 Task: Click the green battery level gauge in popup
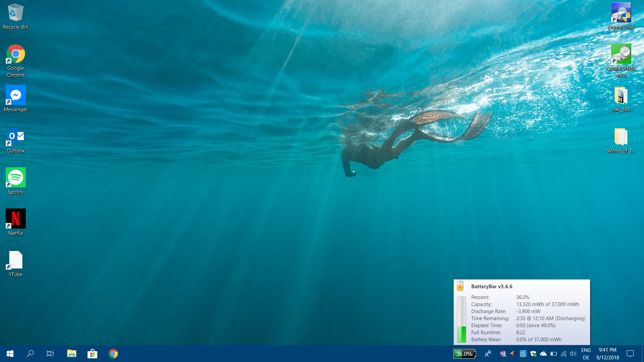[462, 319]
